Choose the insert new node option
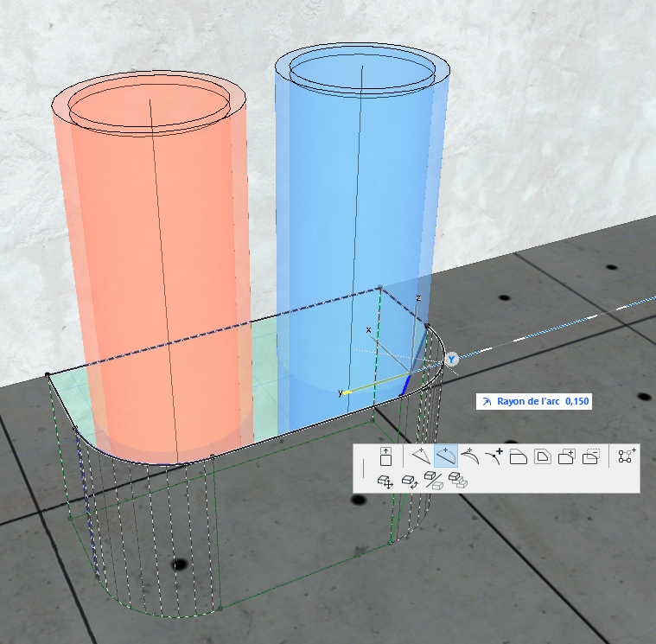The image size is (656, 644). pyautogui.click(x=421, y=456)
